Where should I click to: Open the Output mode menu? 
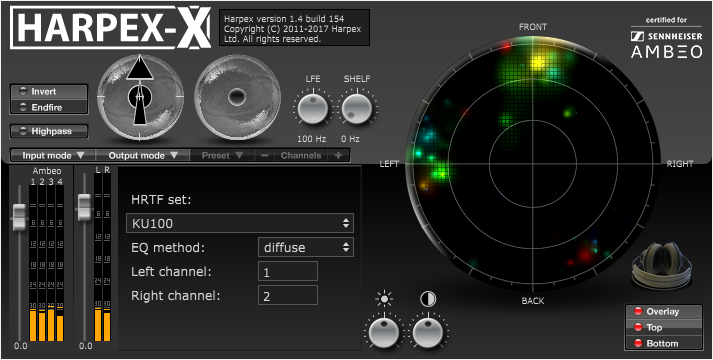(x=142, y=155)
